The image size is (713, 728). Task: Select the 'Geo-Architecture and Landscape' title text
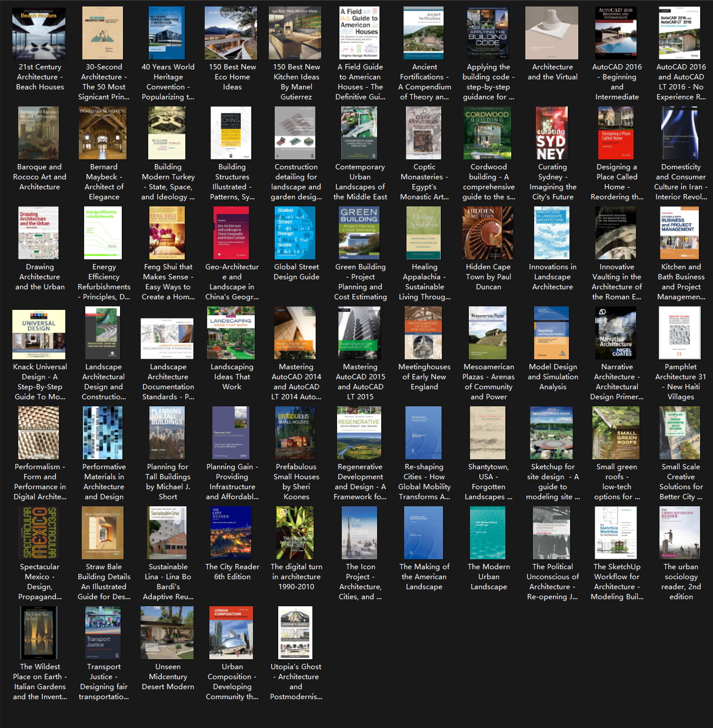tap(232, 282)
